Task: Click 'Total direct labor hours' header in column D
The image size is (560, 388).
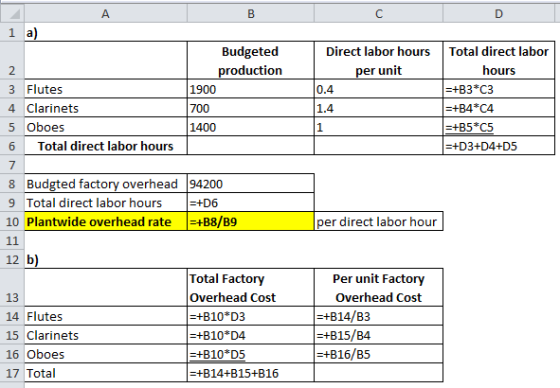Action: coord(499,60)
